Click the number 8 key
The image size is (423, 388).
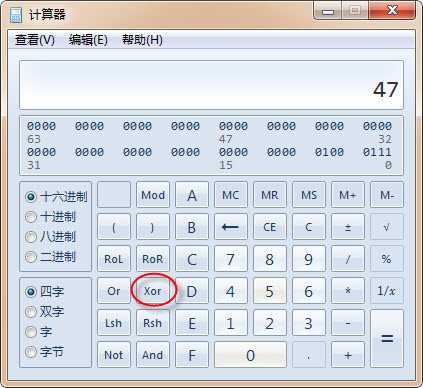pyautogui.click(x=270, y=259)
